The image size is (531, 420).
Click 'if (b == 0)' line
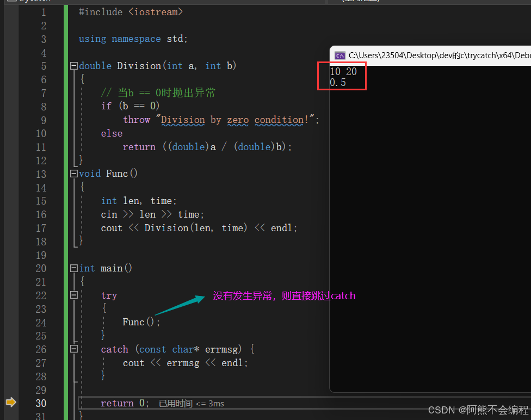tap(131, 106)
